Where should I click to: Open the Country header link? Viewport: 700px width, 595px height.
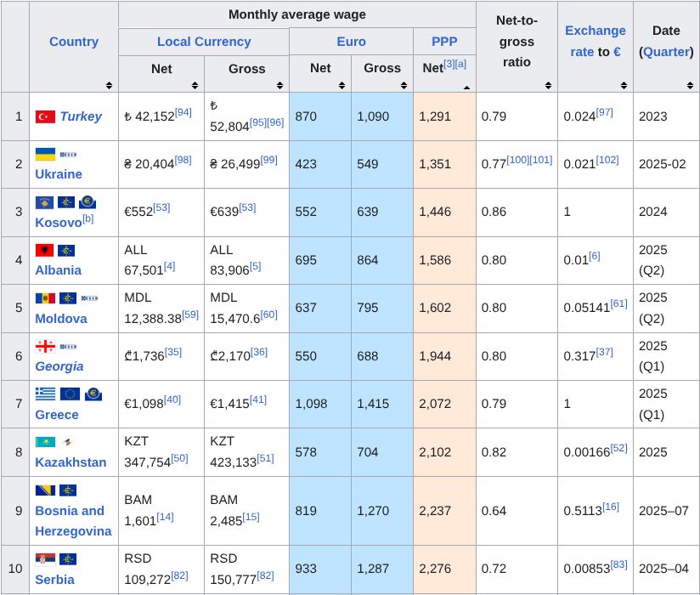click(x=74, y=42)
